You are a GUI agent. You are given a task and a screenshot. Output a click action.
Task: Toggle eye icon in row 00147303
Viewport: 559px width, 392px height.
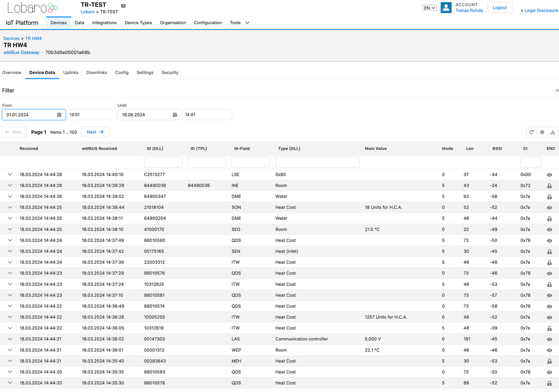[x=549, y=339]
